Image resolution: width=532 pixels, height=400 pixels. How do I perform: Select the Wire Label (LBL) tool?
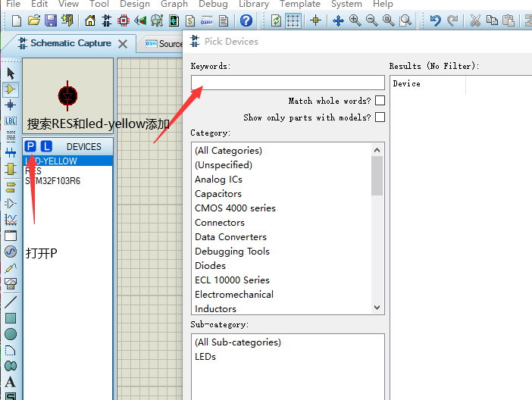click(x=11, y=120)
